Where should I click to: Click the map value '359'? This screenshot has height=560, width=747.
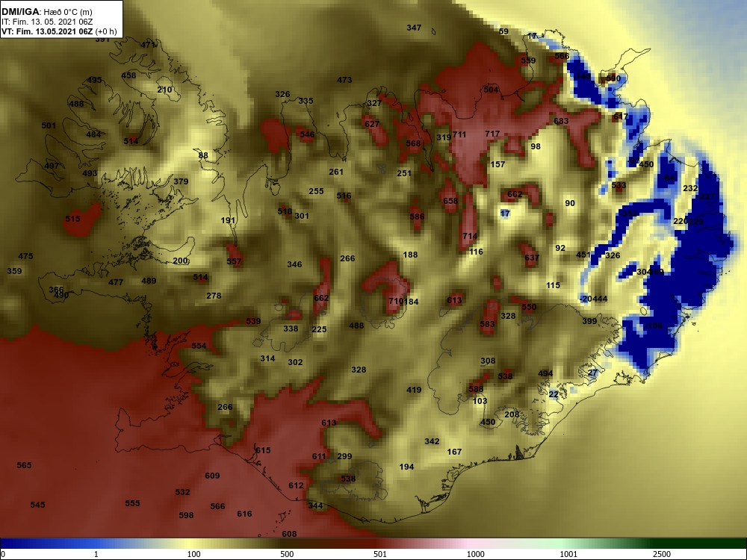(14, 271)
